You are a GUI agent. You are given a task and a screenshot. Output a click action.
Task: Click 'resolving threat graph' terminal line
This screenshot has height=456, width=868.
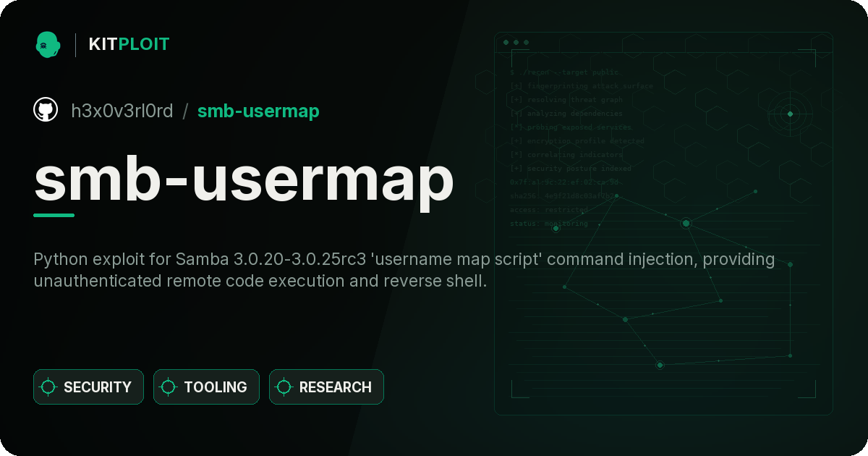coord(566,100)
